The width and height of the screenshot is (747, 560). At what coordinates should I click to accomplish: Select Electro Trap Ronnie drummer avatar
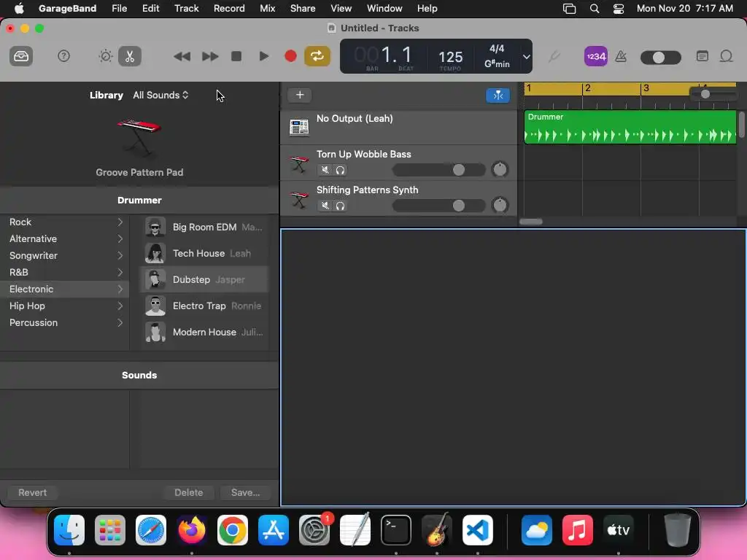[155, 306]
